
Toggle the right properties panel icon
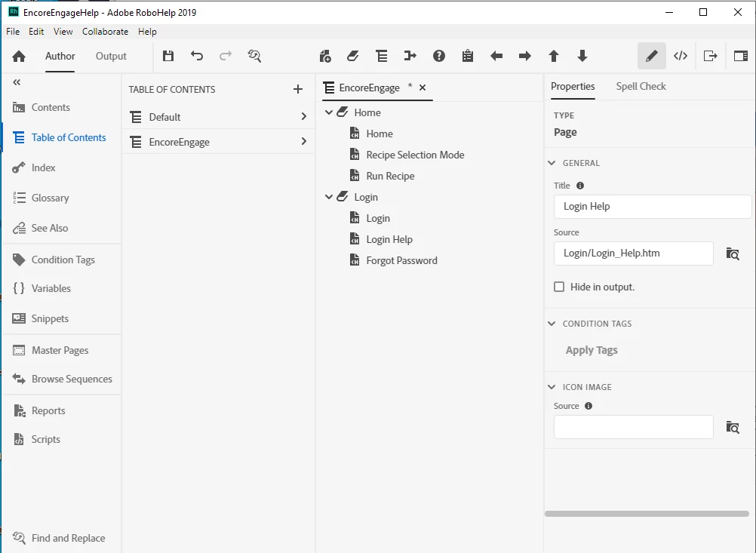click(741, 56)
